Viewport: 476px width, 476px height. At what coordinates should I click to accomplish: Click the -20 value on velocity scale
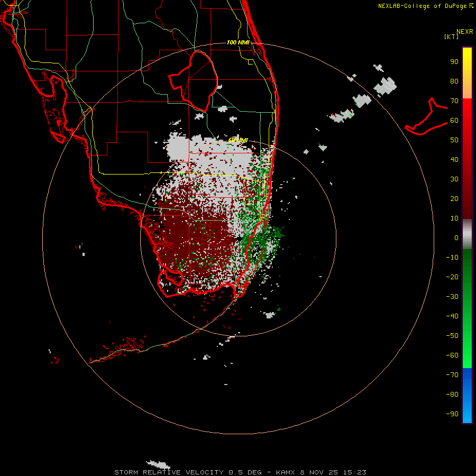point(452,277)
